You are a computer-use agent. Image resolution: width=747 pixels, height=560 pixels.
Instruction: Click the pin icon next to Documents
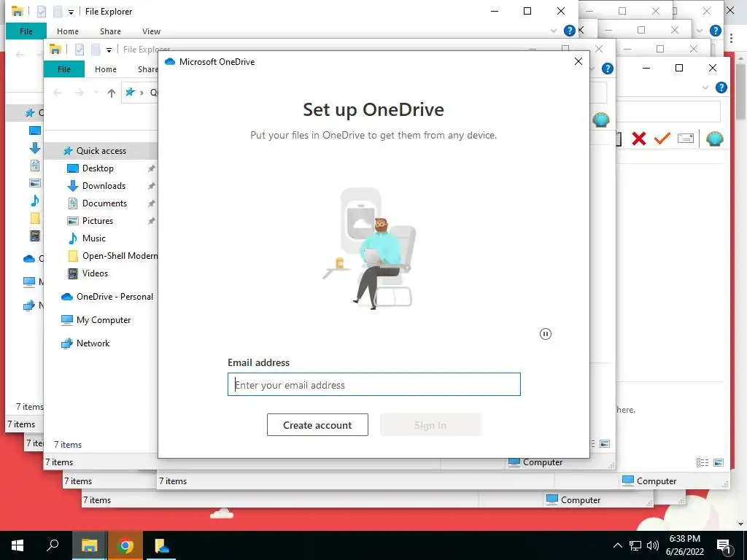coord(151,203)
